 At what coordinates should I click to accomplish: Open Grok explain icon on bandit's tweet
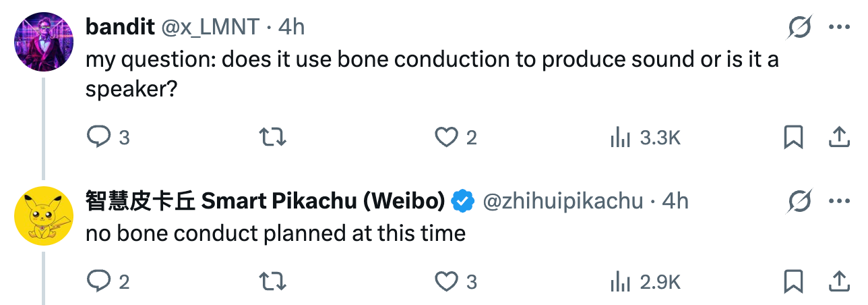point(800,27)
